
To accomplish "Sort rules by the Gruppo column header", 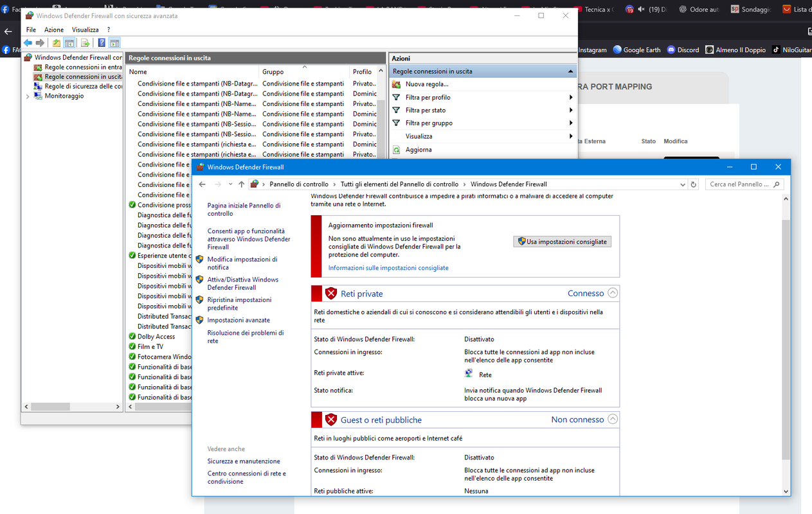I will pyautogui.click(x=304, y=71).
